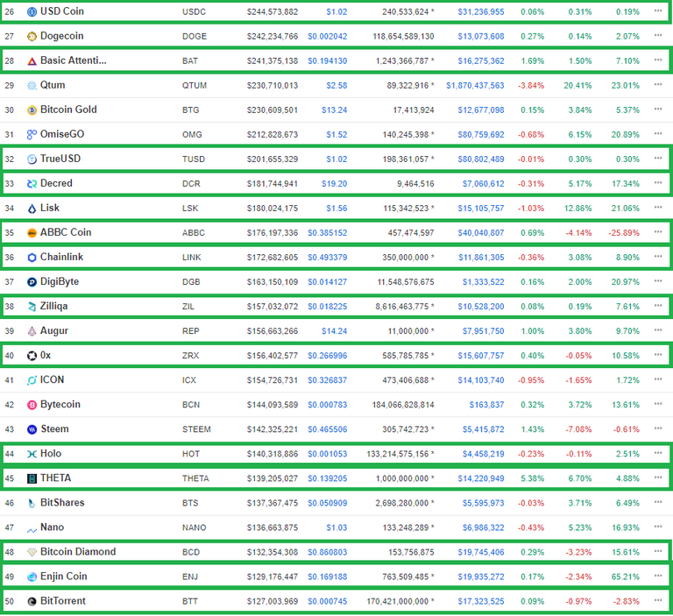Click DigiByte supply 11,548,576,675
The height and width of the screenshot is (616, 673).
coord(406,282)
